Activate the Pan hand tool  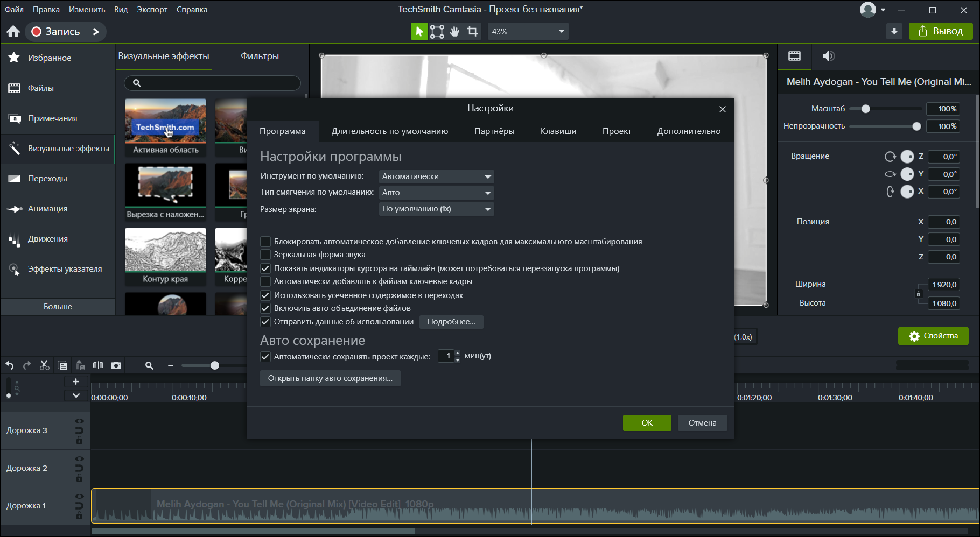point(455,31)
